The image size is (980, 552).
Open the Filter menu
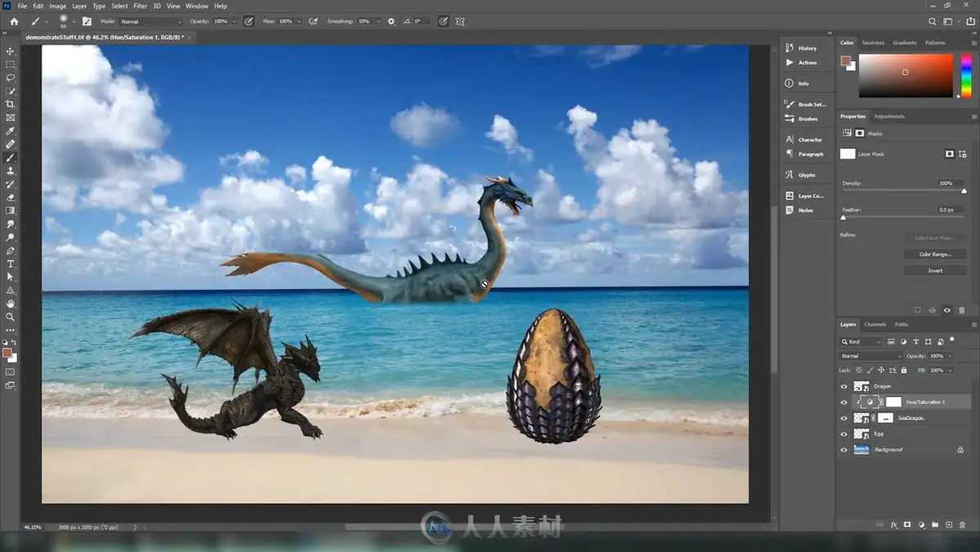pos(140,6)
